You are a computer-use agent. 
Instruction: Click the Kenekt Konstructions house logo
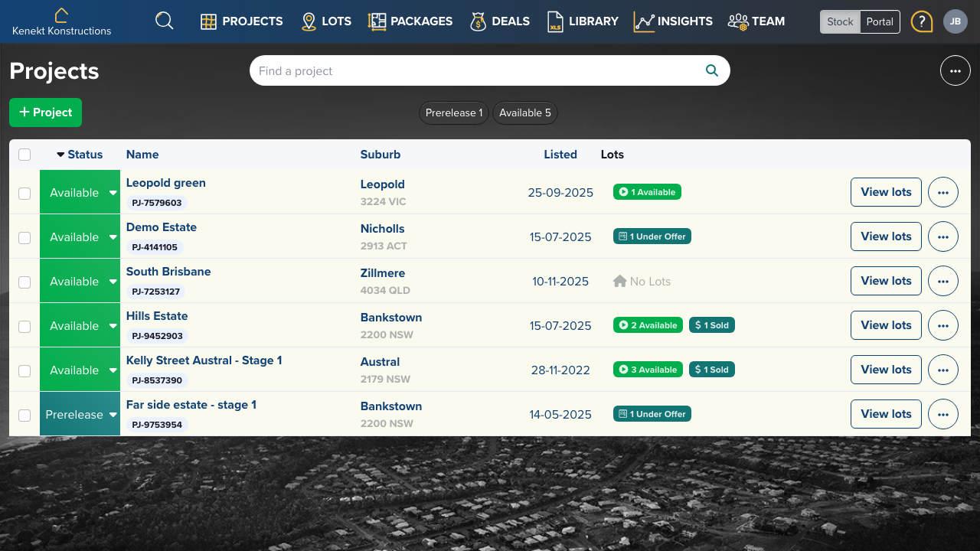click(x=61, y=15)
